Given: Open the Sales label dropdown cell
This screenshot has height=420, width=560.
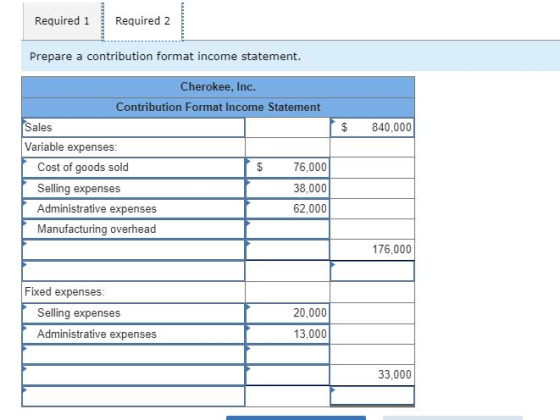Looking at the screenshot, I should [134, 128].
